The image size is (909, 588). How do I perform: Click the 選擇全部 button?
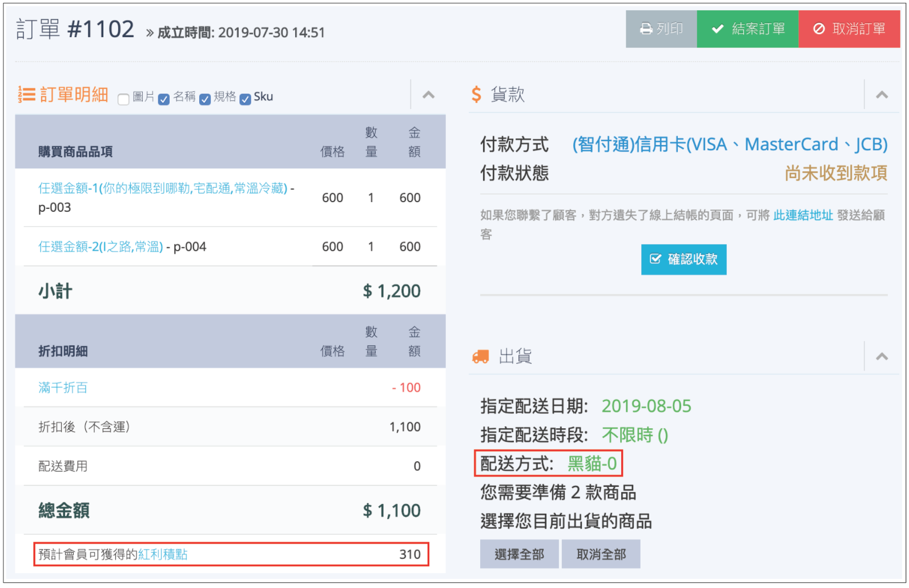pyautogui.click(x=519, y=554)
